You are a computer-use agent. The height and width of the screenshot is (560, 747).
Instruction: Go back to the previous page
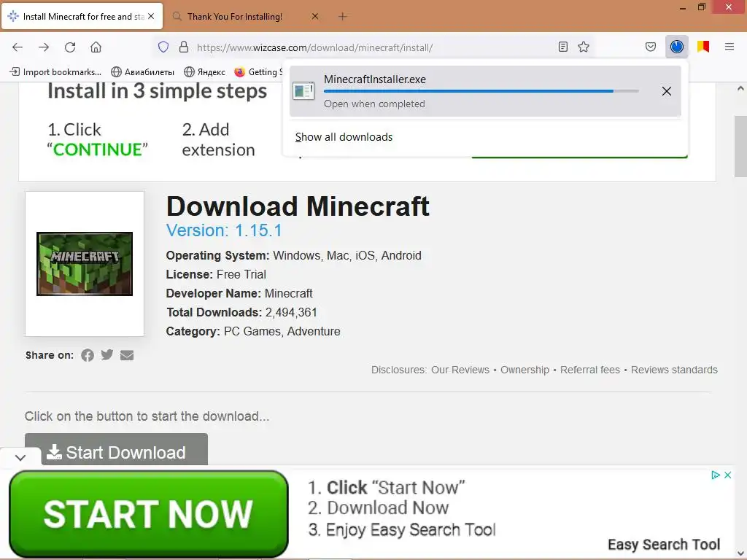tap(18, 47)
